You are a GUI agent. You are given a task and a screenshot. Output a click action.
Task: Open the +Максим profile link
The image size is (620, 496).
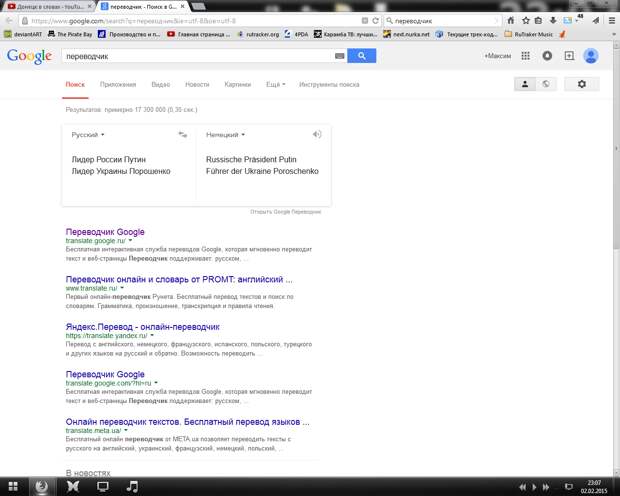click(497, 56)
